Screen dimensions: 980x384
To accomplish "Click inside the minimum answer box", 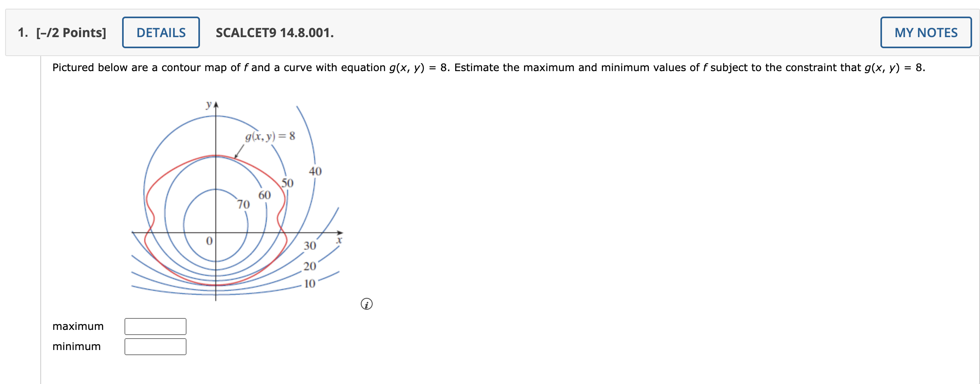I will [155, 347].
